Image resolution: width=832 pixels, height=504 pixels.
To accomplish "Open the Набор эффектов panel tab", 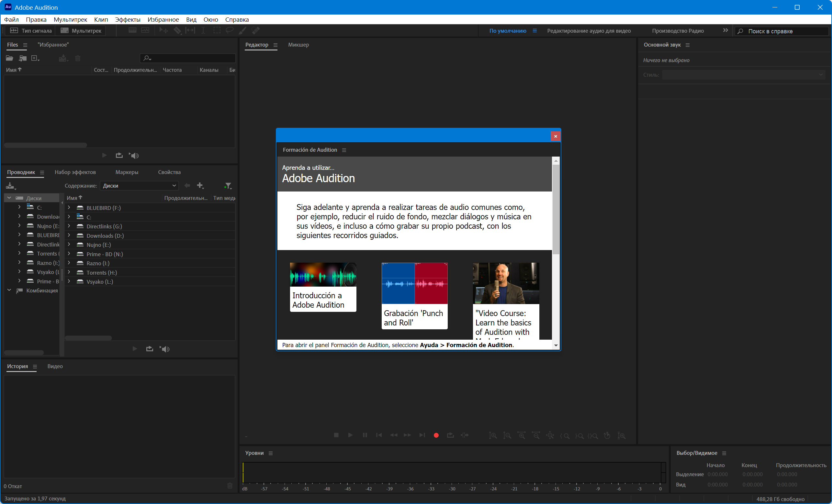I will (75, 172).
